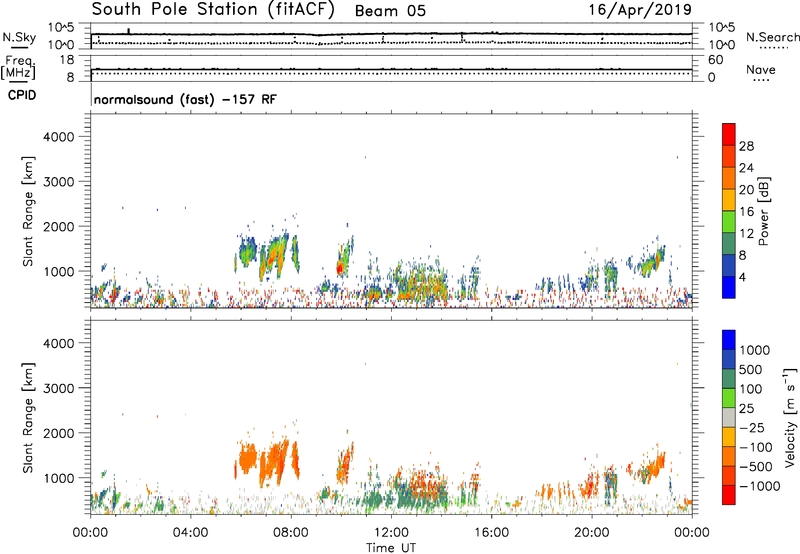This screenshot has height=554, width=800.
Task: Click the 'Velocity [m s-1]' colorbar label
Action: (790, 417)
